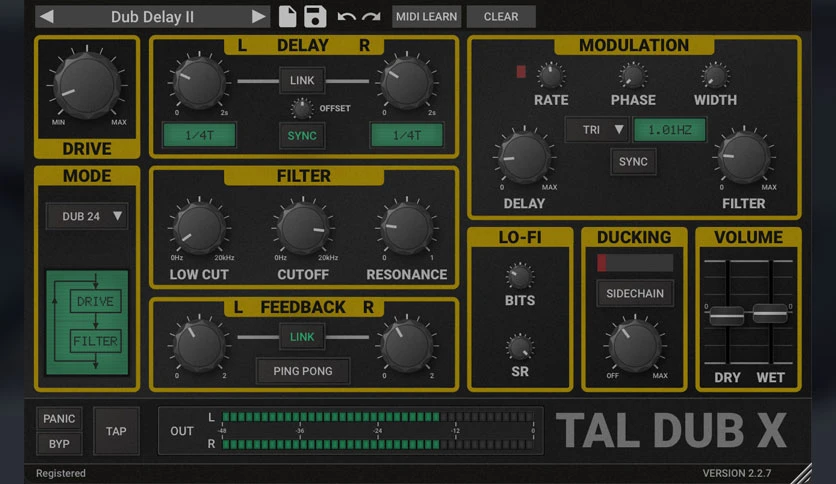
Task: Click the modulation WIDTH knob
Action: coord(714,76)
